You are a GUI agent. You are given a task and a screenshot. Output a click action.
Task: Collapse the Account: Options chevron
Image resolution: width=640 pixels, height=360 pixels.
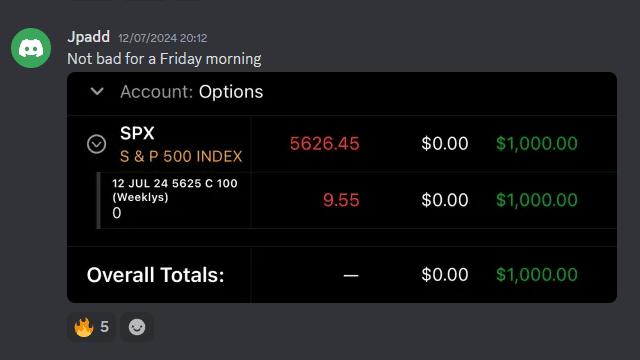97,91
